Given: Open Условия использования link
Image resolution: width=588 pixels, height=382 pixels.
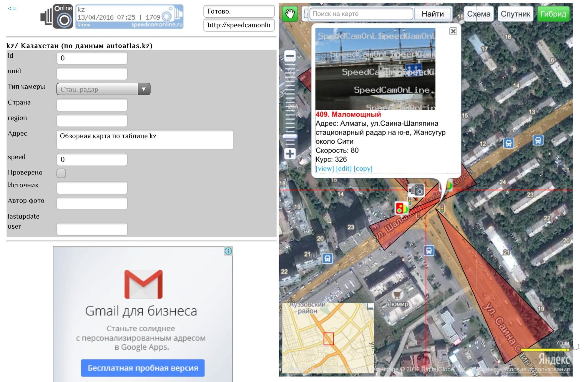Looking at the screenshot, I should (536, 369).
